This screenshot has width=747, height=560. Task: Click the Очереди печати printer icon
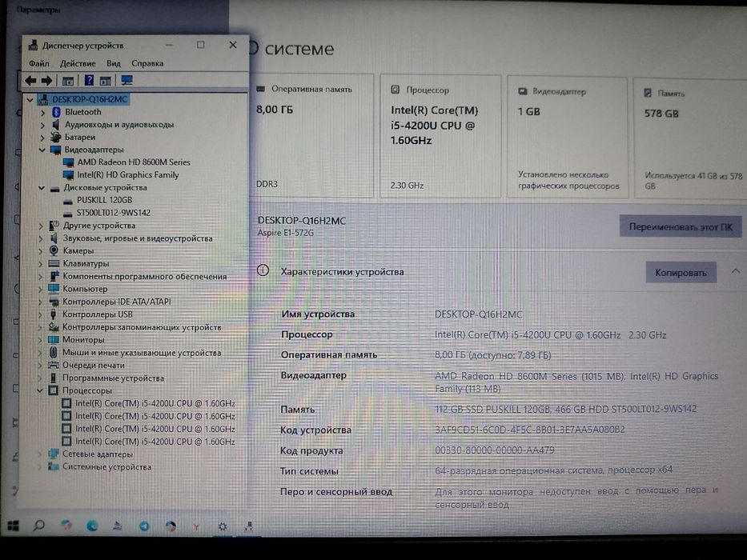click(54, 366)
